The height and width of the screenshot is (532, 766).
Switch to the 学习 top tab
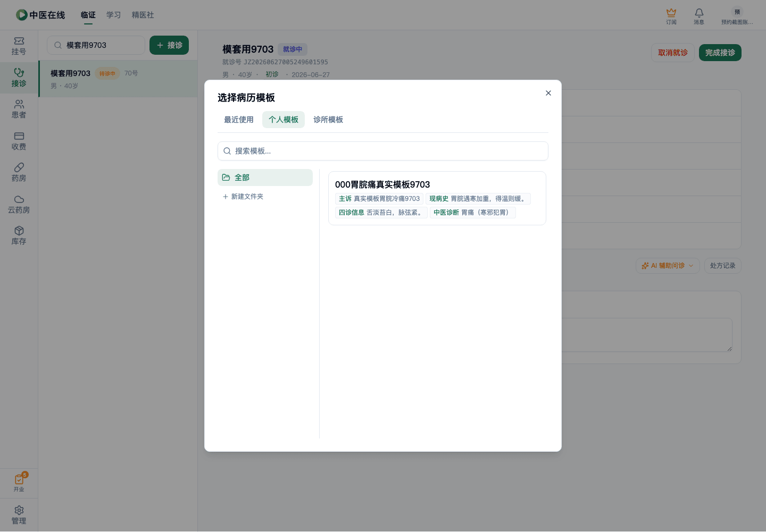click(x=114, y=15)
